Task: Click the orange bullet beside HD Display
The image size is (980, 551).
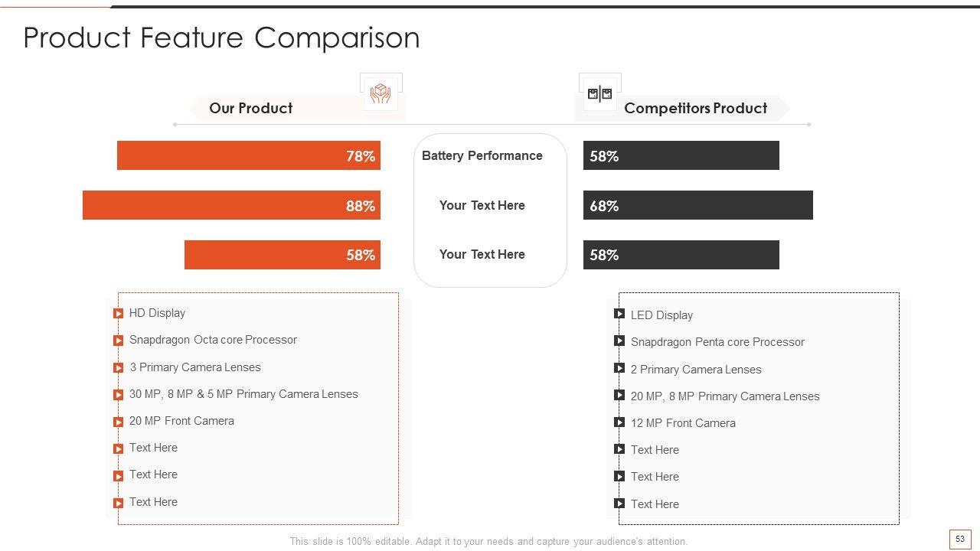Action: (x=119, y=314)
